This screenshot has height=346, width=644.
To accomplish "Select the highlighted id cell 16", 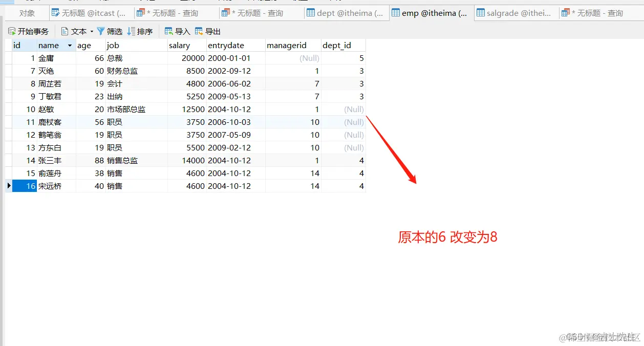I will tap(24, 186).
